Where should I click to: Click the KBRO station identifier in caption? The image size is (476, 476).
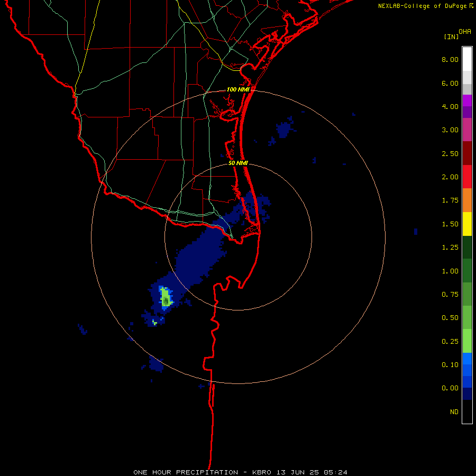coord(262,472)
